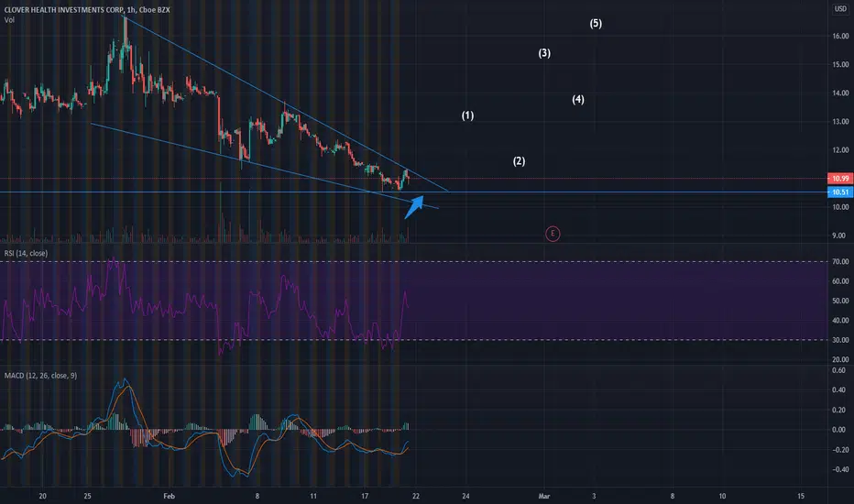Click the 15 date on the time axis
Screen dimensions: 854x504
pyautogui.click(x=801, y=496)
